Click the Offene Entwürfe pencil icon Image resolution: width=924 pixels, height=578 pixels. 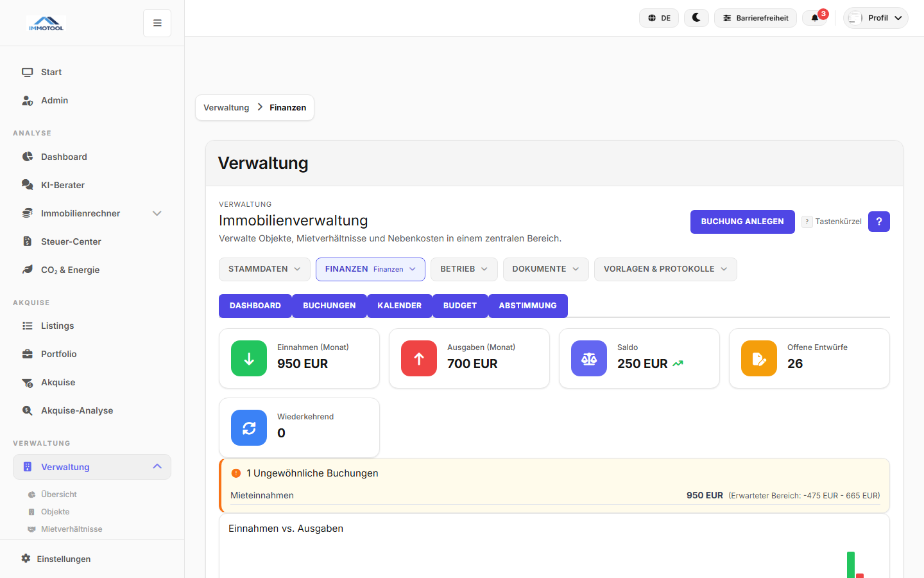pyautogui.click(x=758, y=358)
